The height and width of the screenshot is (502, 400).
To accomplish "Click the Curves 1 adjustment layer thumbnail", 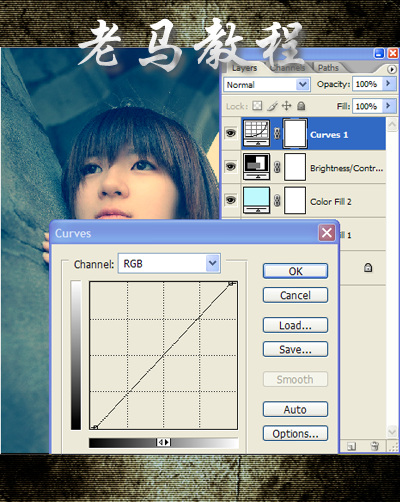I will pos(256,133).
